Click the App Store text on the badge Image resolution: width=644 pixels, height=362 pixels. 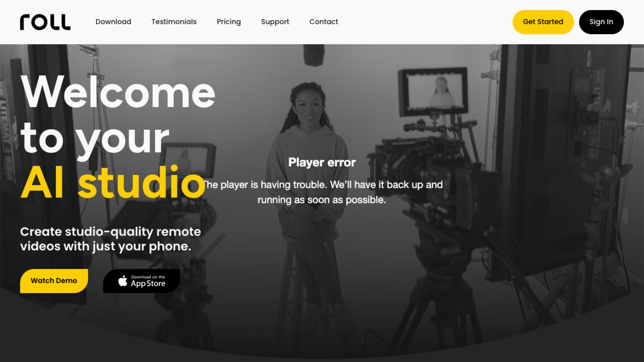(x=148, y=283)
